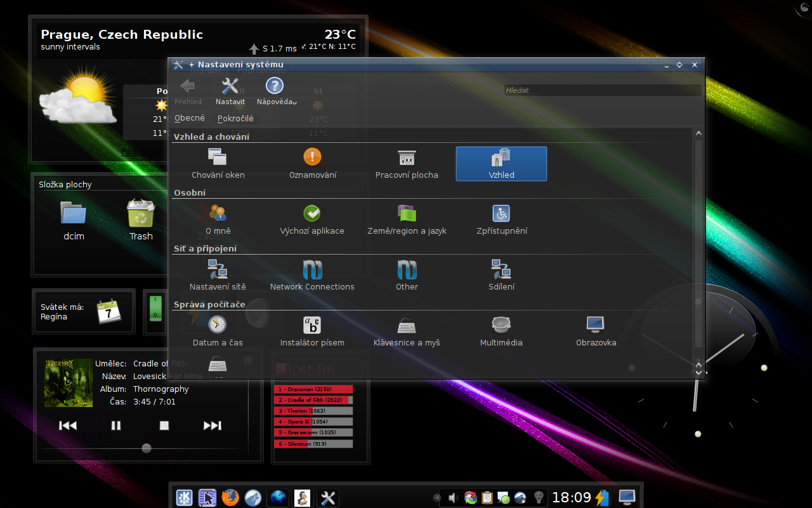Click Opera IX entry in last.fm chart
The width and height of the screenshot is (812, 508).
pyautogui.click(x=313, y=422)
